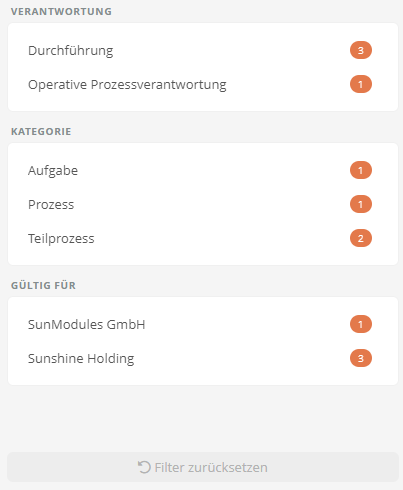Filter by SunModules GmbH validity
Viewport: 403px width, 490px height.
203,324
